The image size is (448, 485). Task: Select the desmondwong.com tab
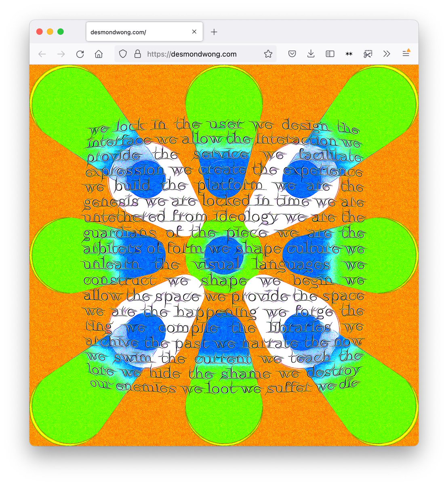coord(144,32)
